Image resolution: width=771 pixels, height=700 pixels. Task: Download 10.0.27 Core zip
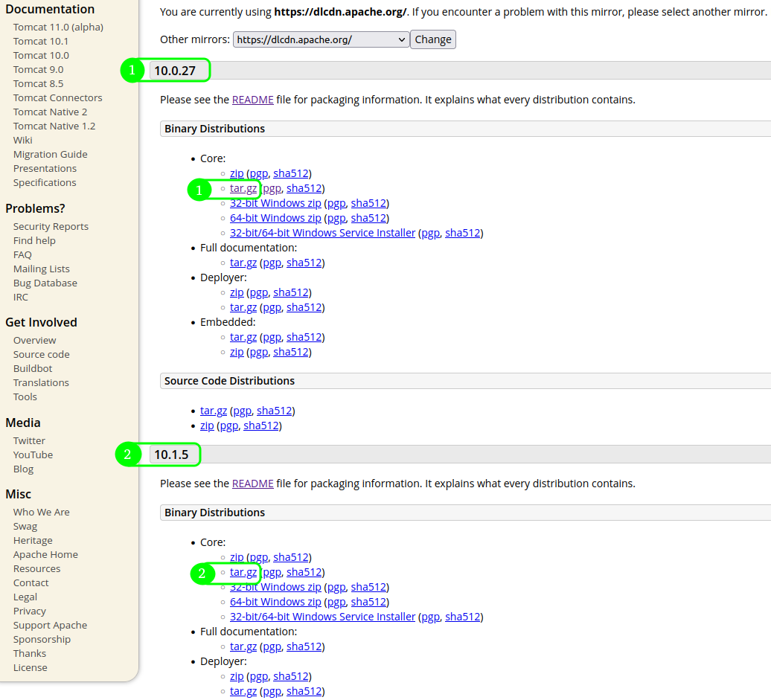(237, 173)
